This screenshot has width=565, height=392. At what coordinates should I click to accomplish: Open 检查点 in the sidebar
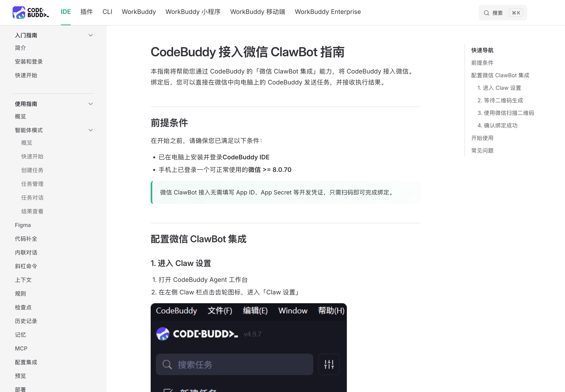pyautogui.click(x=23, y=308)
